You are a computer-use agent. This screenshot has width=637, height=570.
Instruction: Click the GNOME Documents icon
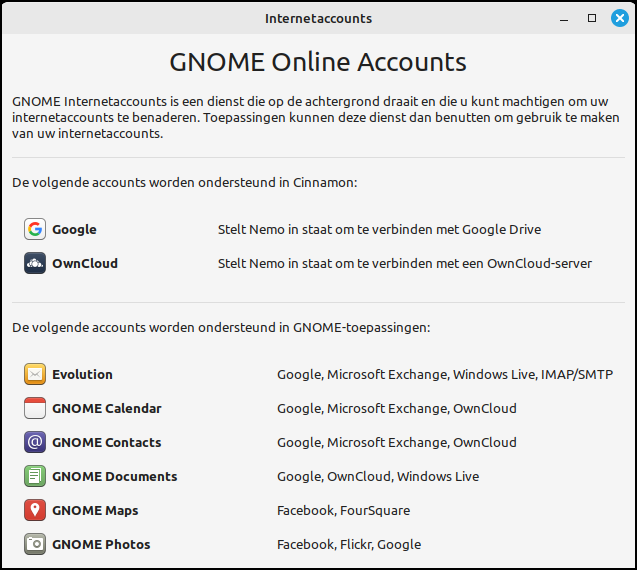[x=35, y=476]
